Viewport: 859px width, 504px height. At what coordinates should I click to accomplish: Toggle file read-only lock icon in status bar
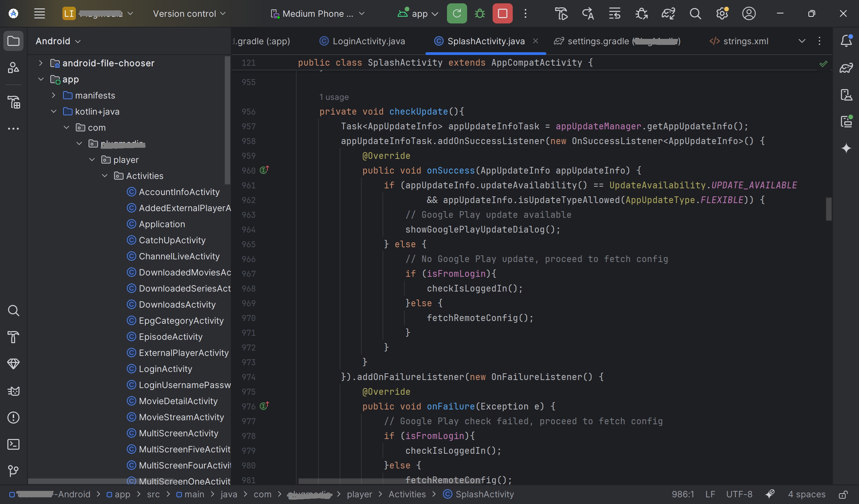[x=843, y=494]
